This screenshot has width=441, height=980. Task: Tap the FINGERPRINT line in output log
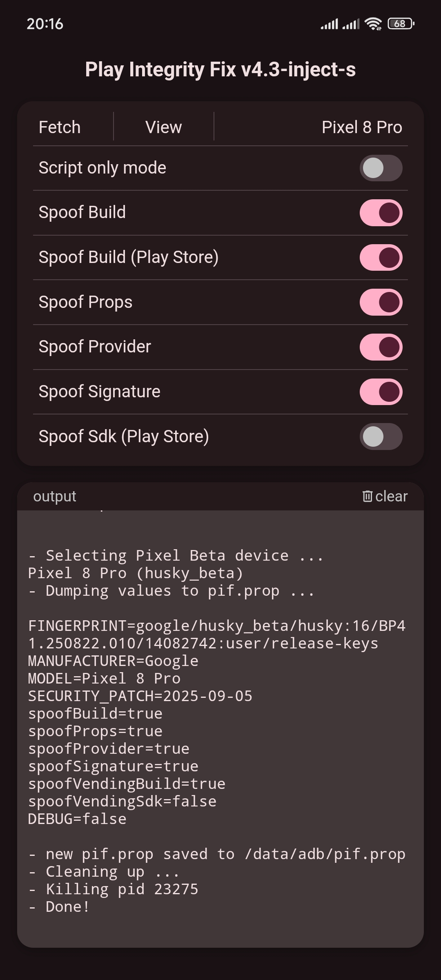pyautogui.click(x=216, y=626)
